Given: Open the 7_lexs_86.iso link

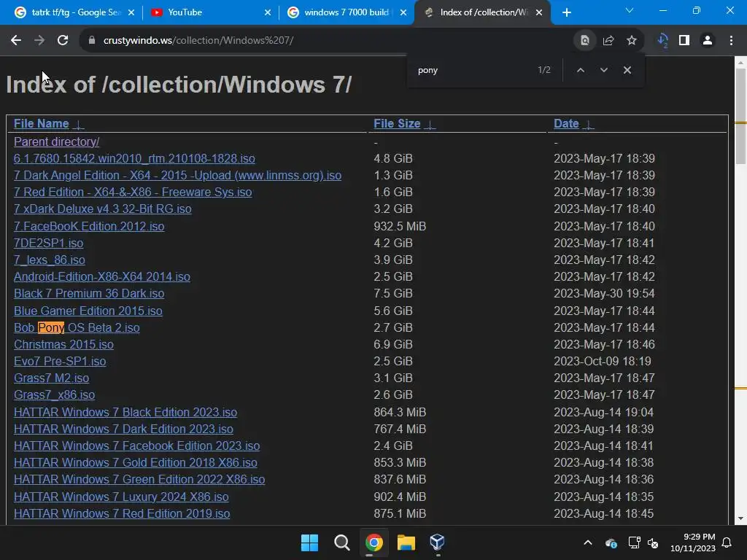Looking at the screenshot, I should coord(50,260).
